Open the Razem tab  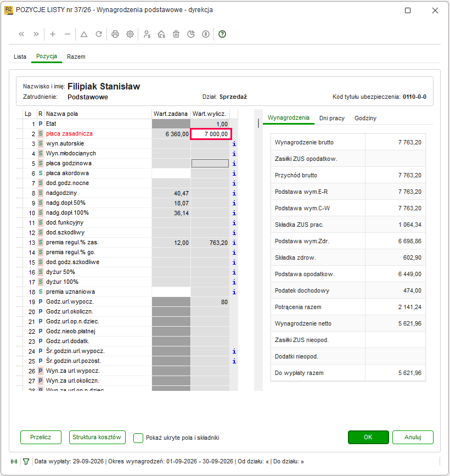pos(76,57)
